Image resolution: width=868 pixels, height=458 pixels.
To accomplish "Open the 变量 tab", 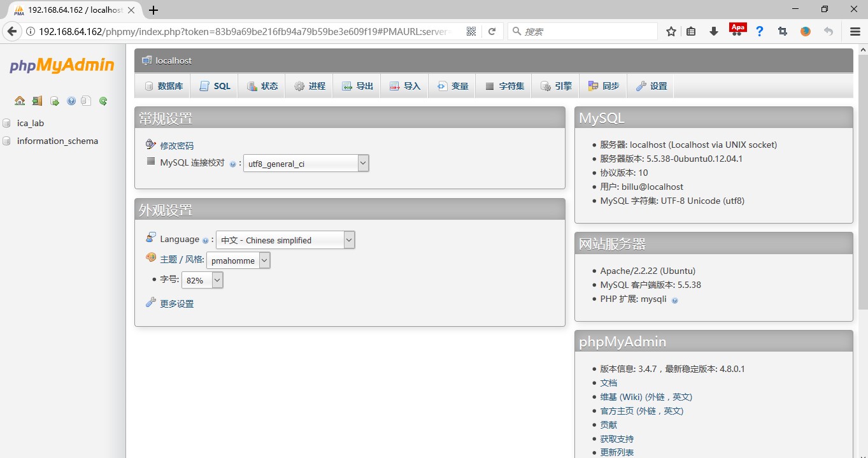I will [x=453, y=86].
